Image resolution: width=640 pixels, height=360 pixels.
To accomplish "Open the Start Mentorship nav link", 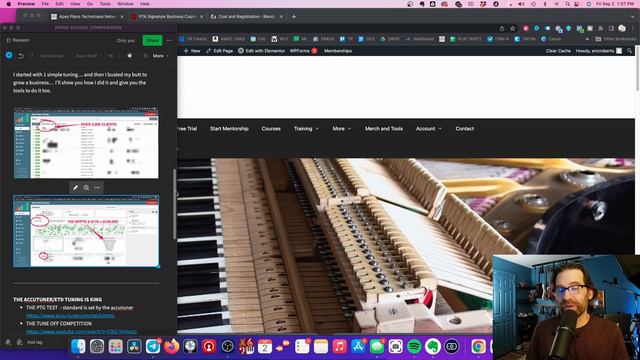I will coord(229,129).
